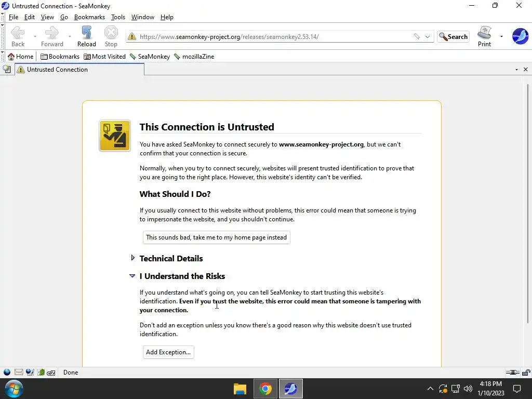Click the bookmark tag icon in URL bar
The image size is (532, 399).
click(x=417, y=36)
